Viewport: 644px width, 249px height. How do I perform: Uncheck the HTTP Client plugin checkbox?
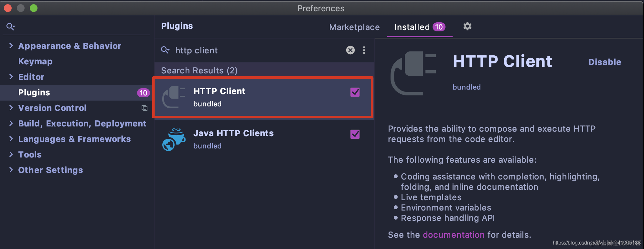(355, 92)
